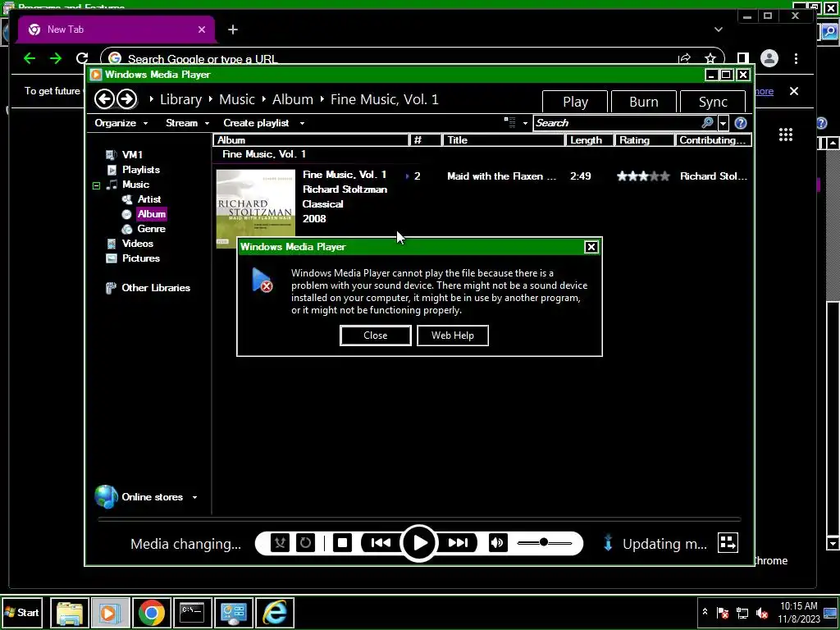
Task: Skip to next track
Action: (x=458, y=543)
